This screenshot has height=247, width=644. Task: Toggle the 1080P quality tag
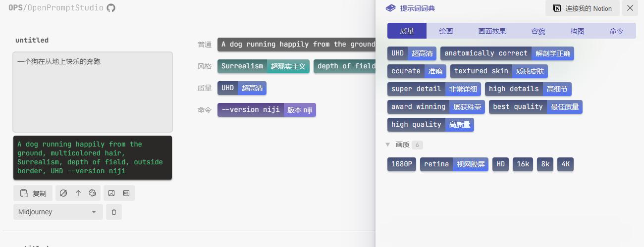[401, 164]
